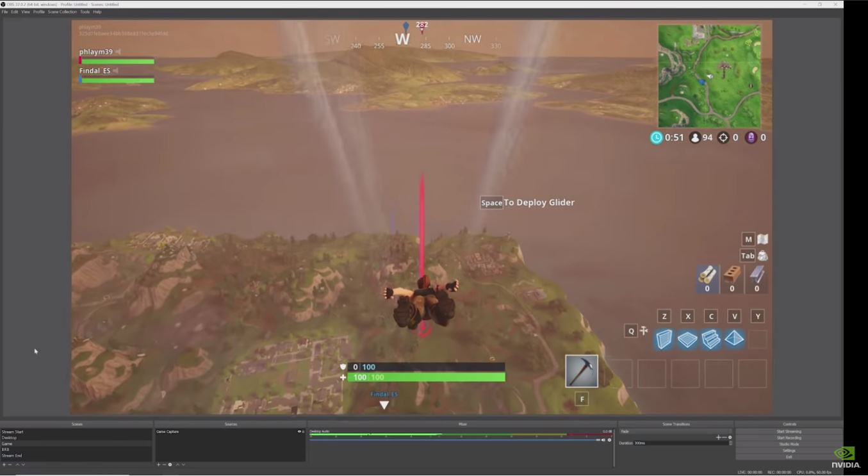
Task: Open source properties gear icon
Action: click(170, 464)
